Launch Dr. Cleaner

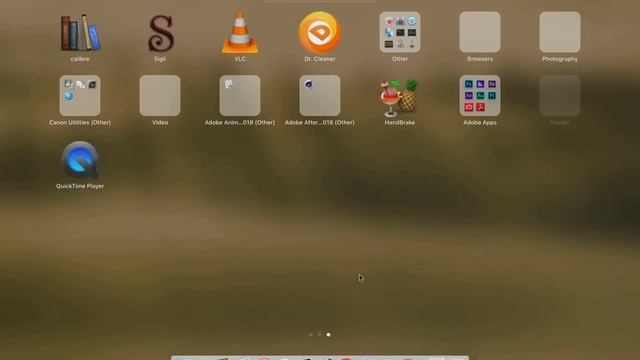point(320,32)
